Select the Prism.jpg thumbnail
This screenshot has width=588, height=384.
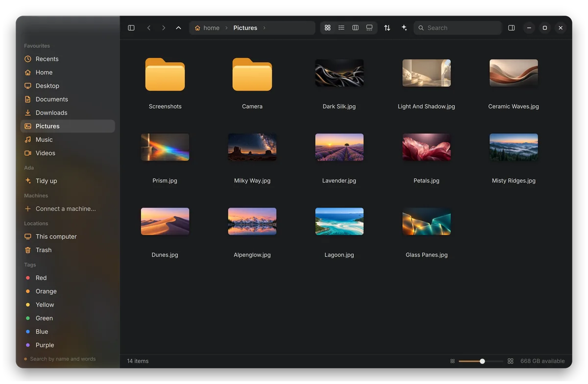coord(165,147)
